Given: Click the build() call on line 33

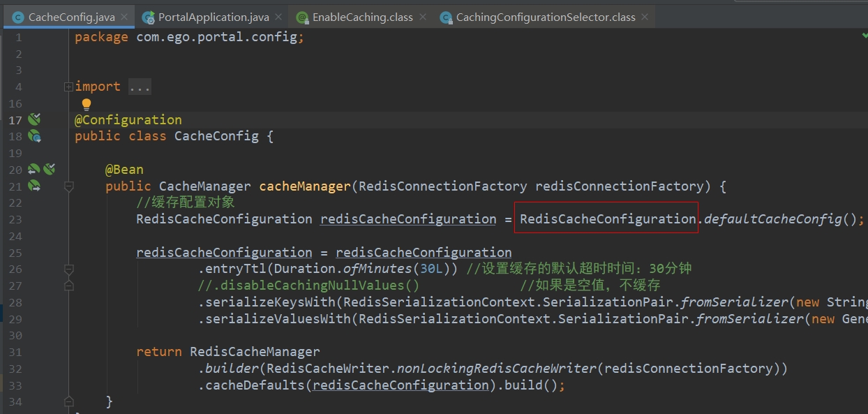Looking at the screenshot, I should pos(530,385).
